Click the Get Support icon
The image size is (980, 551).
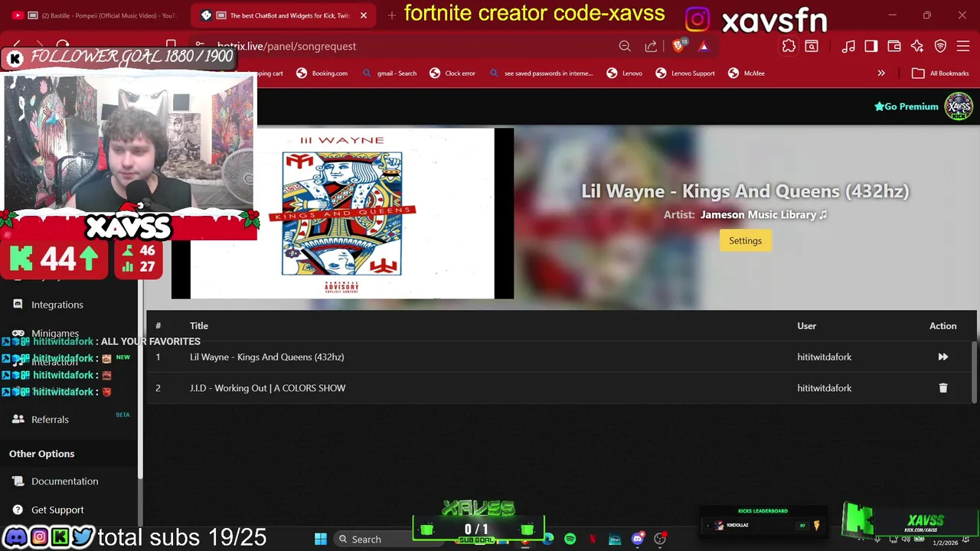point(18,510)
